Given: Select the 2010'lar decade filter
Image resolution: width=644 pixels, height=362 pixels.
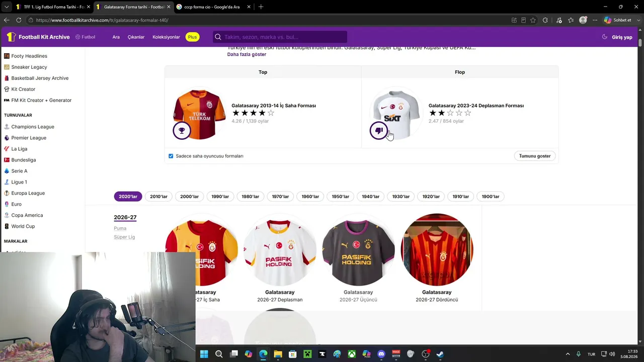Looking at the screenshot, I should coord(158,197).
